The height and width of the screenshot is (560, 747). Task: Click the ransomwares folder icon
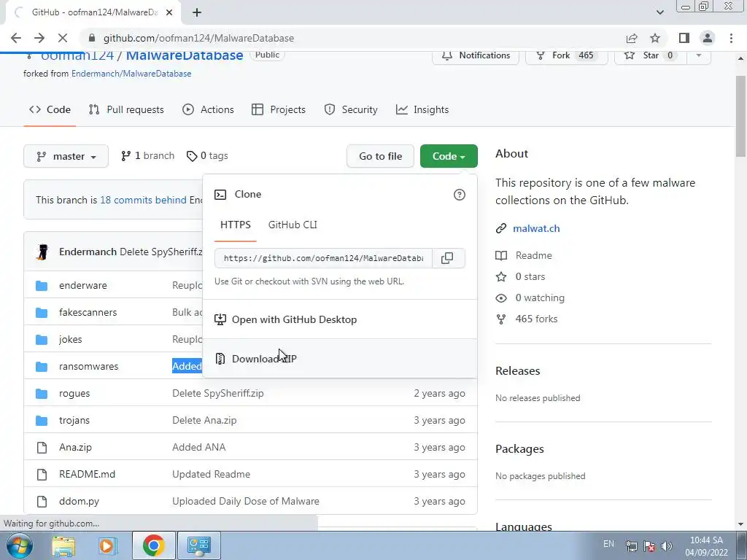pos(42,367)
